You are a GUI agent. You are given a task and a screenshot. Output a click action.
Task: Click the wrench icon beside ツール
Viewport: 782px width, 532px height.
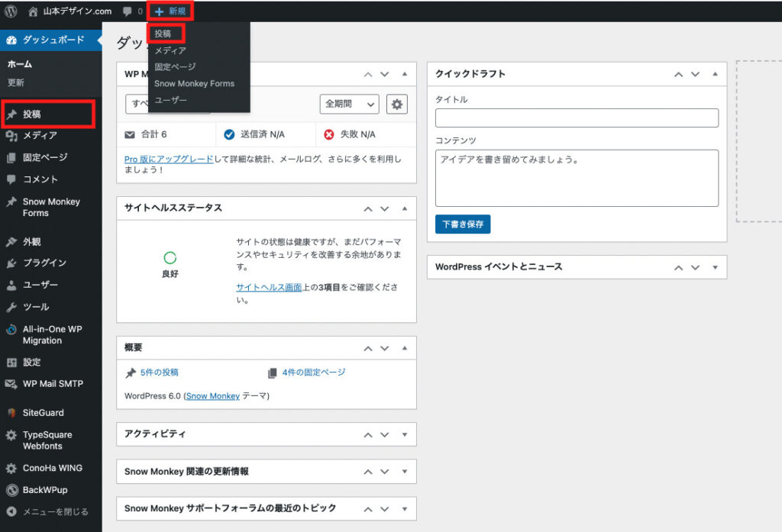point(11,307)
